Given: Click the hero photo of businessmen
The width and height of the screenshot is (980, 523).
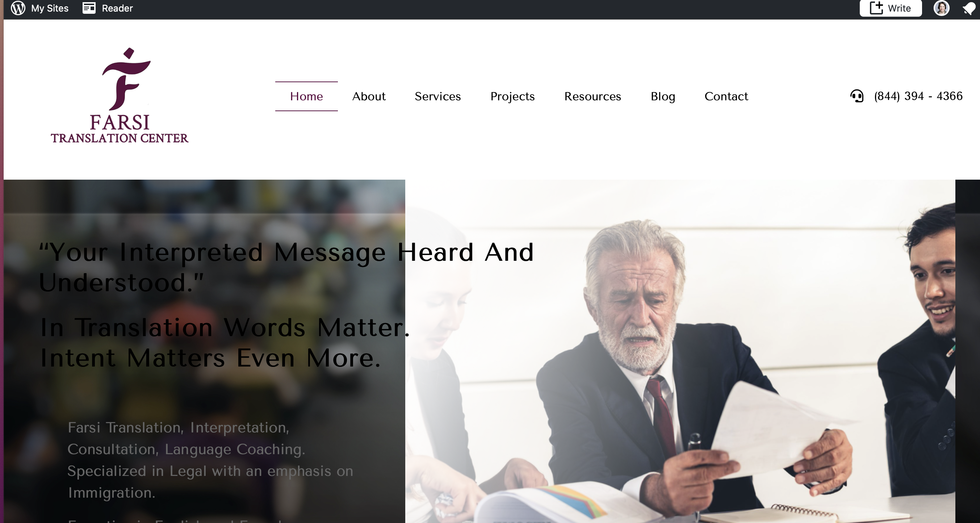Looking at the screenshot, I should tap(680, 351).
